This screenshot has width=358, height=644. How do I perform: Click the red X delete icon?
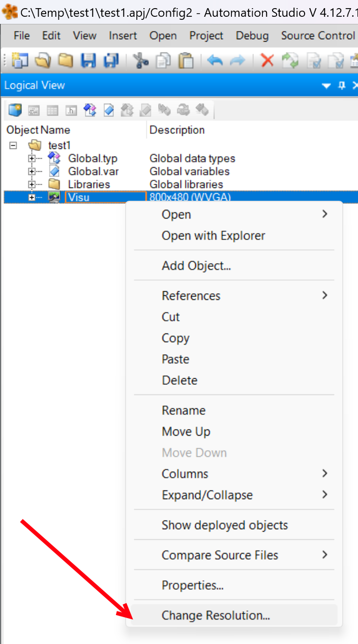click(267, 61)
